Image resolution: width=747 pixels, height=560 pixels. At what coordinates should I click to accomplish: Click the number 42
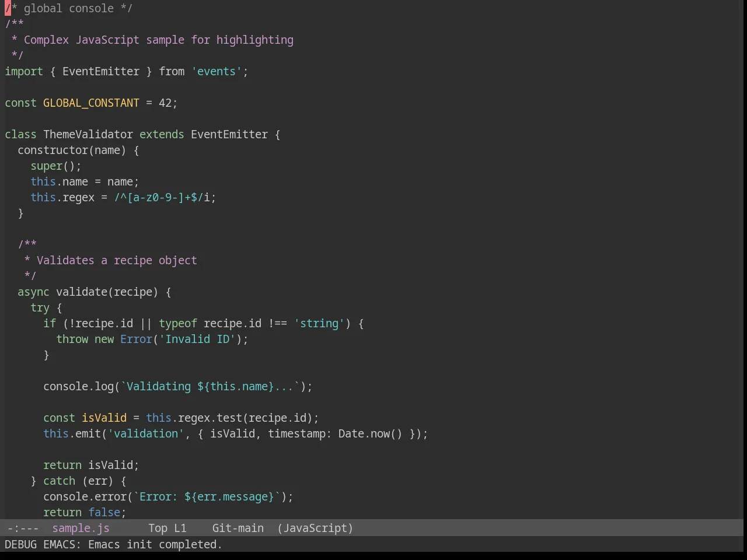tap(165, 103)
